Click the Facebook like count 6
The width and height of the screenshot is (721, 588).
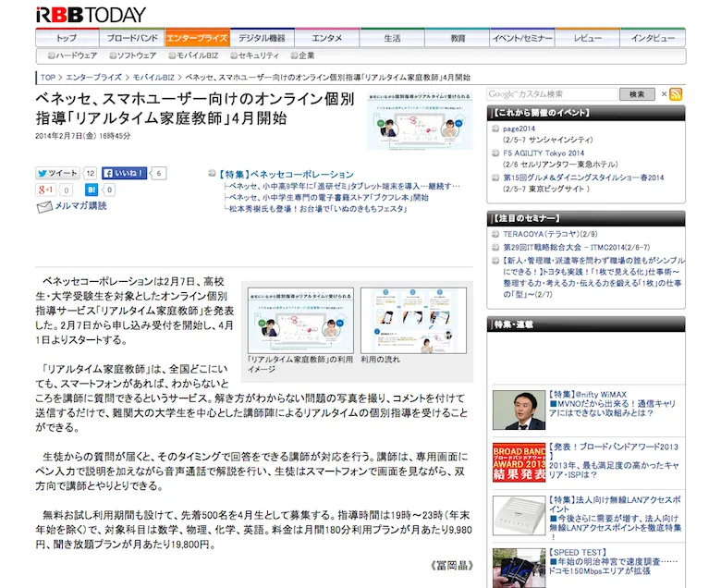[x=159, y=173]
